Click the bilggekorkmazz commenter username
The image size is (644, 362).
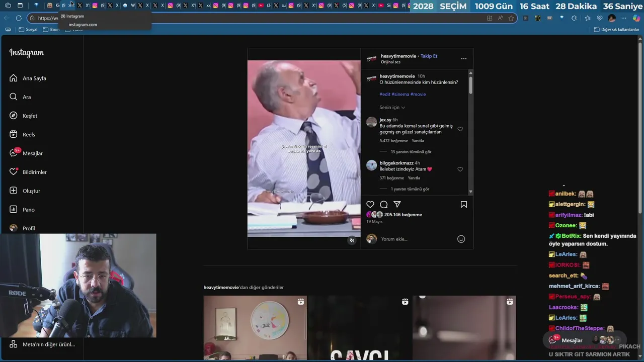396,163
